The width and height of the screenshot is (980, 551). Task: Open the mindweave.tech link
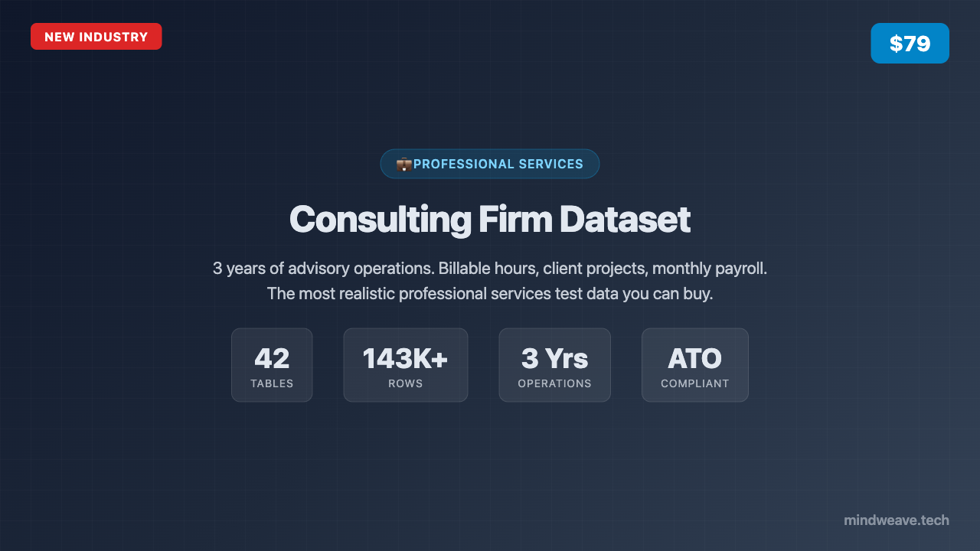pos(896,520)
